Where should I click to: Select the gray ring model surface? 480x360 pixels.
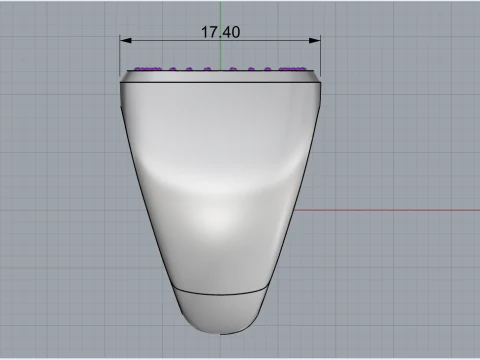coord(220,202)
